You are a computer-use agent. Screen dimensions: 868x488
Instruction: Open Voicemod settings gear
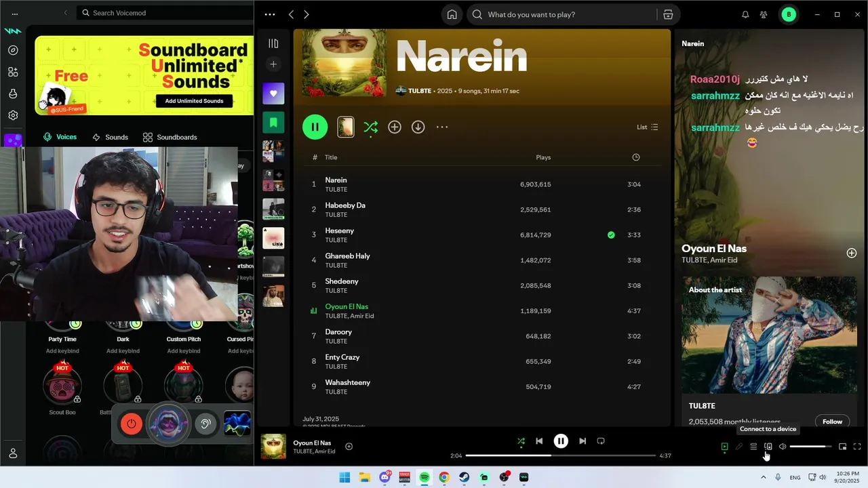[13, 115]
